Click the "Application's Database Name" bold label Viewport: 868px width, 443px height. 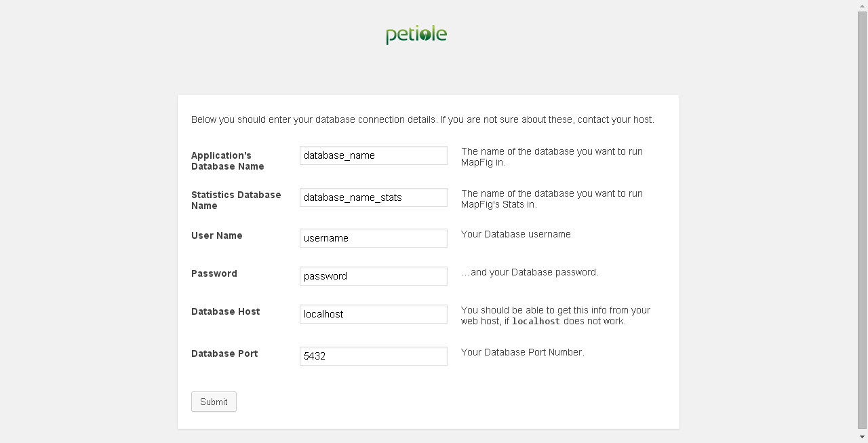tap(227, 161)
